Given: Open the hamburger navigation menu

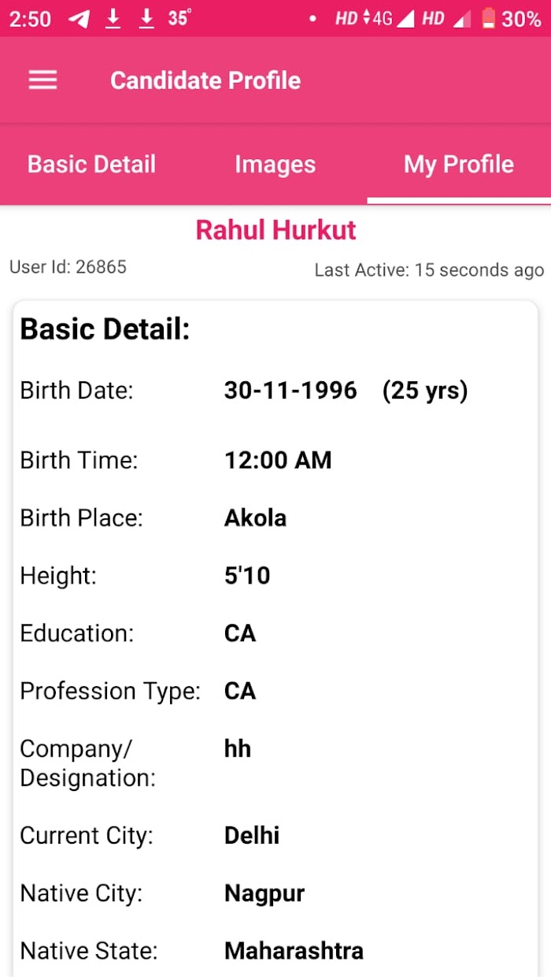Looking at the screenshot, I should pyautogui.click(x=43, y=80).
